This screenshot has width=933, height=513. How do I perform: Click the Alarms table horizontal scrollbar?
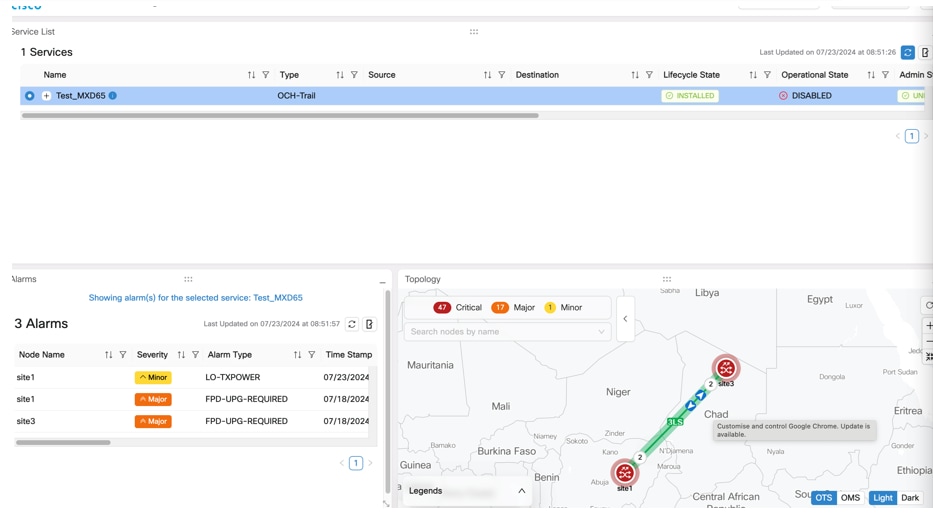click(63, 442)
